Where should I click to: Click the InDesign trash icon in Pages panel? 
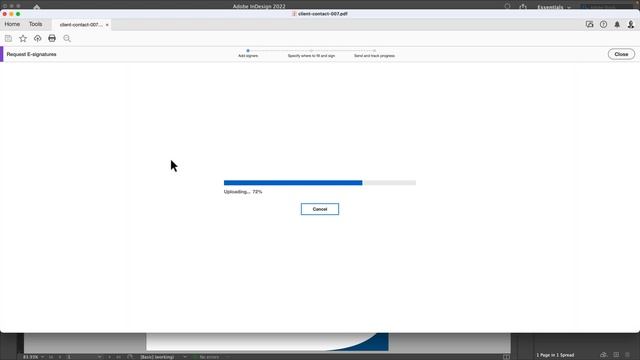tap(627, 355)
